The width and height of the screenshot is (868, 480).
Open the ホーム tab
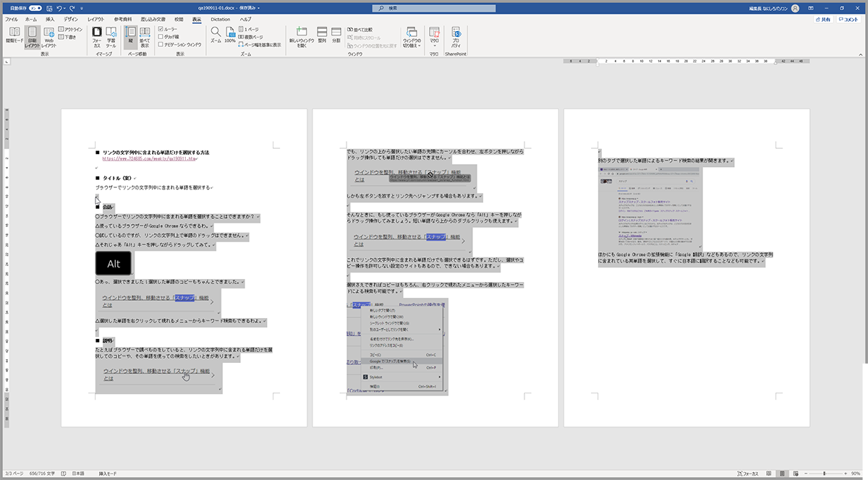tap(31, 20)
